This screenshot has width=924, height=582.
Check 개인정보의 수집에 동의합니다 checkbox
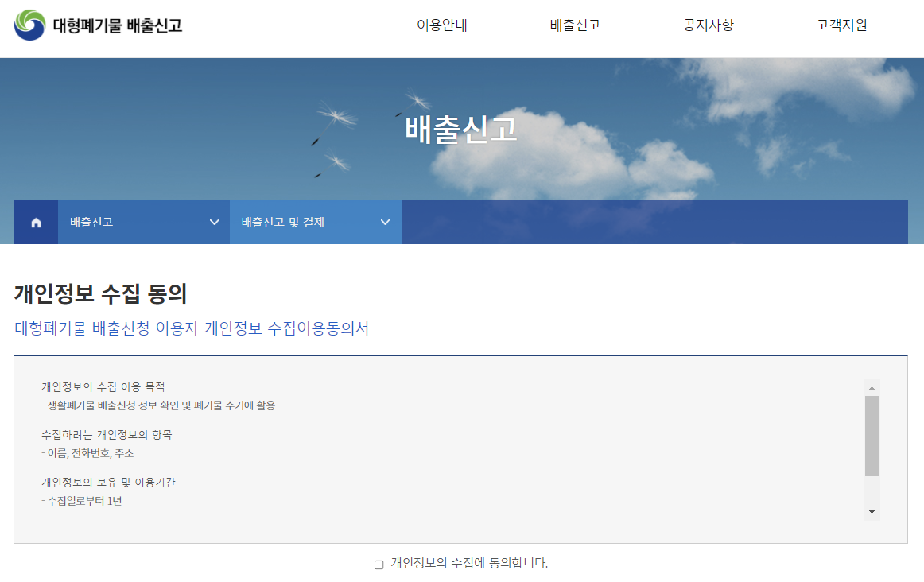379,565
